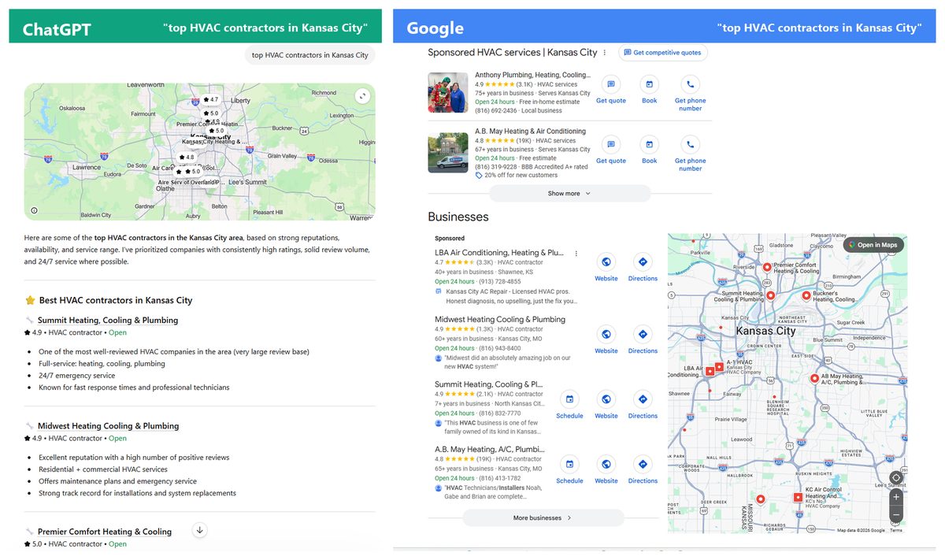Open Midwest Heating Cooling & Plumbing in ChatGPT
The image size is (945, 560).
pyautogui.click(x=109, y=426)
